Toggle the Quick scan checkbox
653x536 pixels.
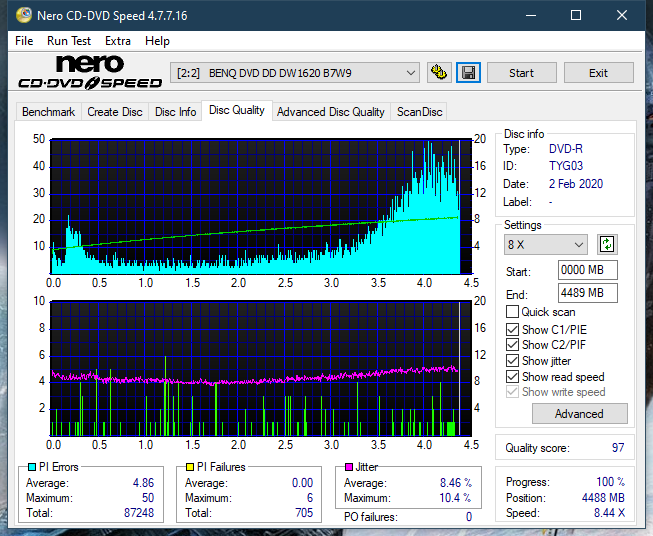coord(512,312)
